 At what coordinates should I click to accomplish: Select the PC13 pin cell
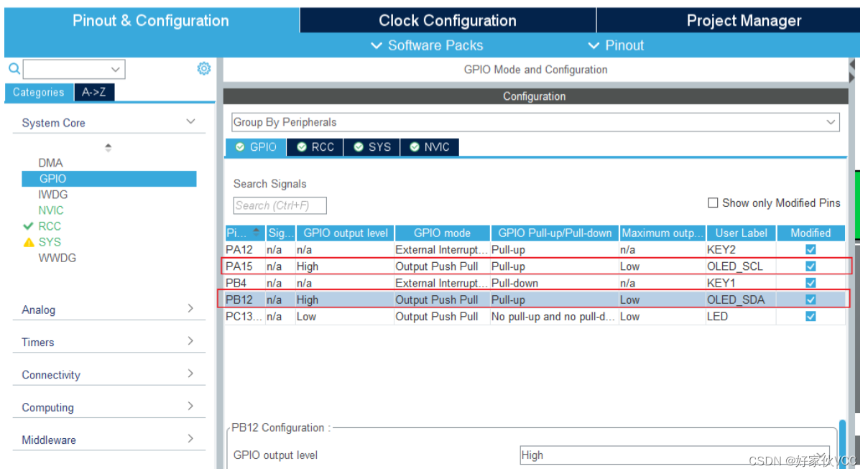point(244,317)
